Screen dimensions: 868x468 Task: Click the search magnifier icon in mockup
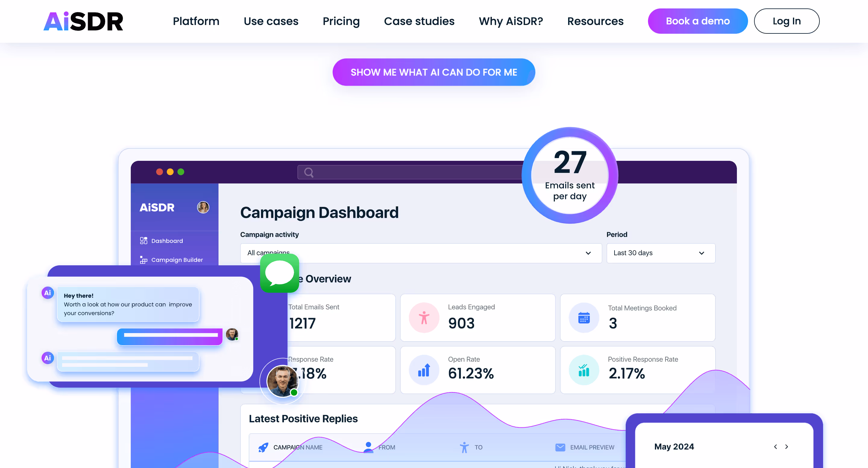309,172
